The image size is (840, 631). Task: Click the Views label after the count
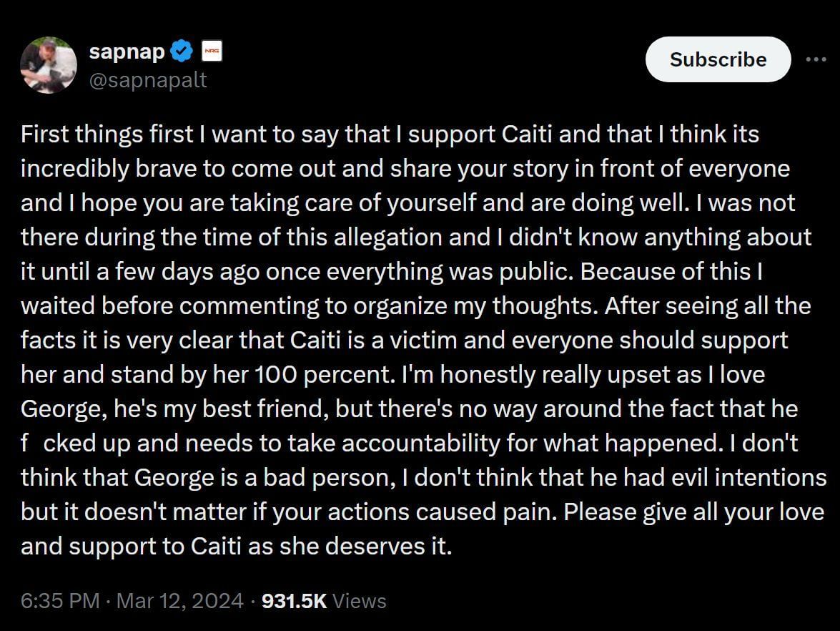360,601
